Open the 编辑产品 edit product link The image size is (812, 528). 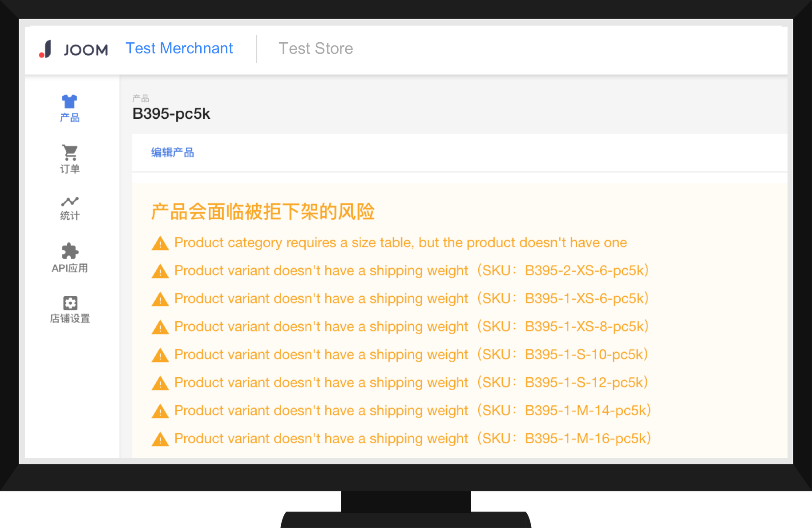click(173, 153)
